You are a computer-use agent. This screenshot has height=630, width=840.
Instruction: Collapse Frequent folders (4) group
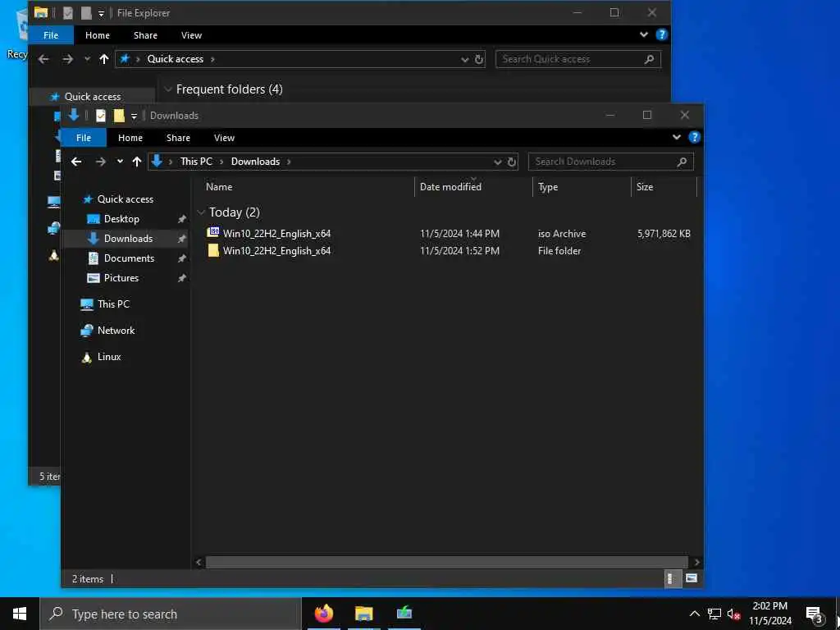(x=168, y=89)
